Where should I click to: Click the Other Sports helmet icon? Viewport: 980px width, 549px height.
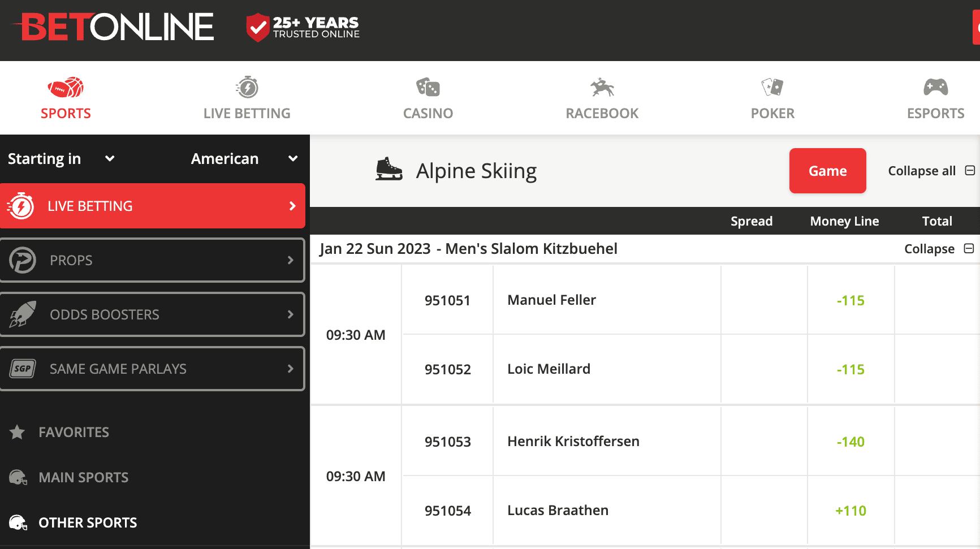18,523
